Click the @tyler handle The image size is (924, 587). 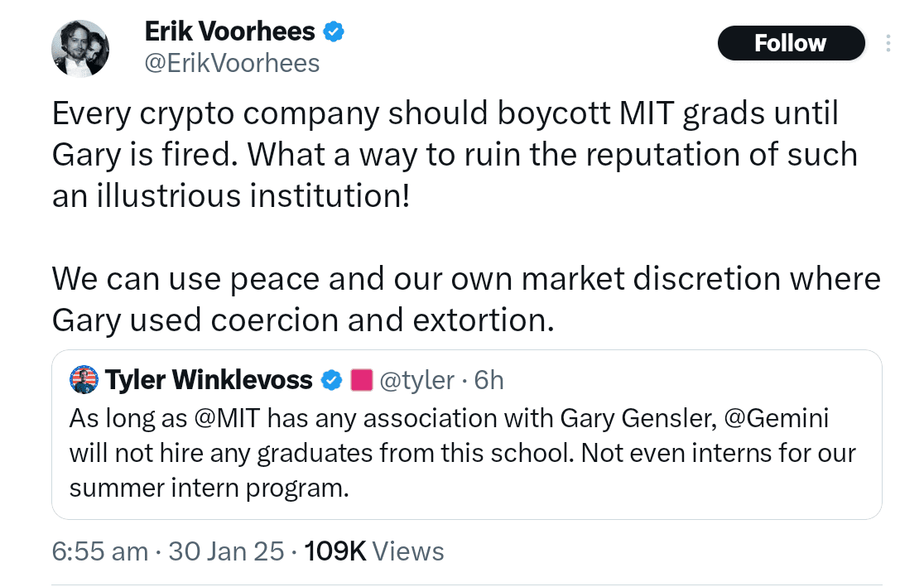(417, 380)
